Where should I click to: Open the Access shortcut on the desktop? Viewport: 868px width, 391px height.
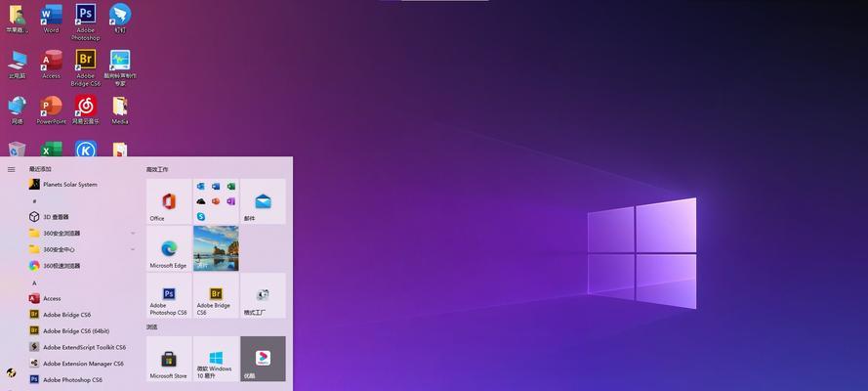tap(52, 65)
